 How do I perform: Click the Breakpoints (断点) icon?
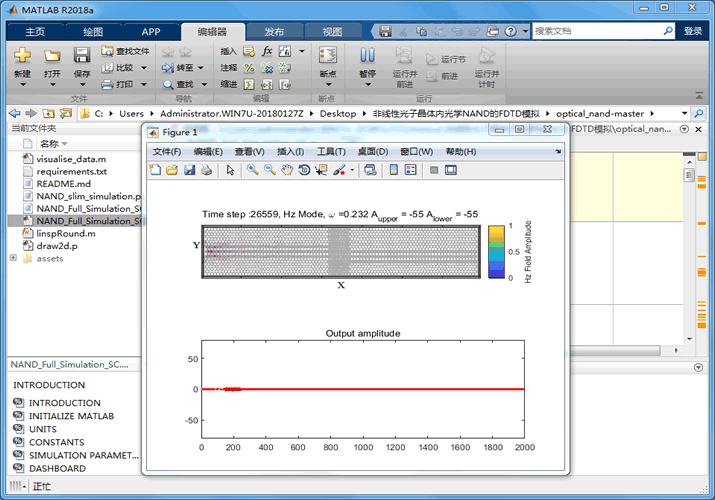[x=328, y=62]
